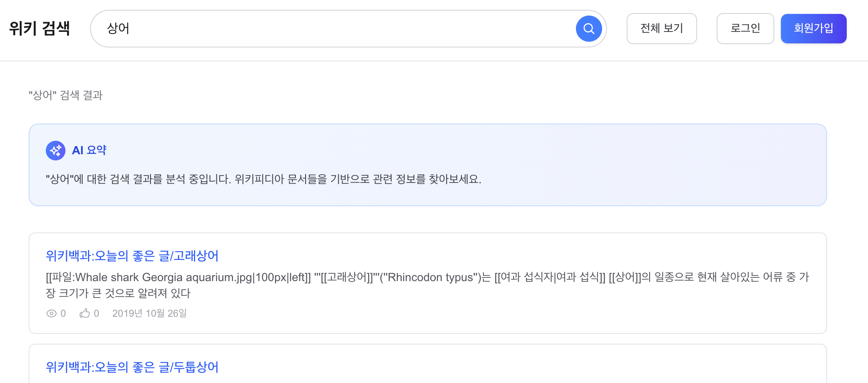
Task: Click the blue circular search button
Action: (x=588, y=28)
